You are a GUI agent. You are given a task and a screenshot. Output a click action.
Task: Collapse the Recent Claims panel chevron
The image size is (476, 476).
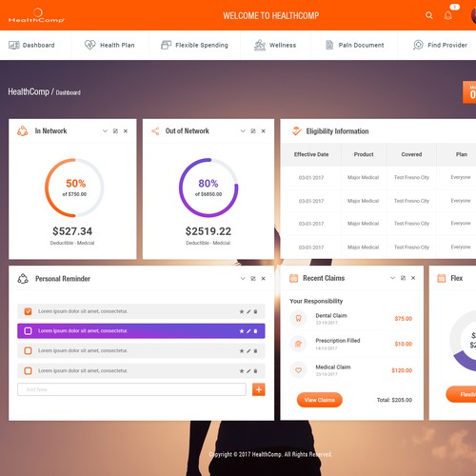[x=392, y=278]
